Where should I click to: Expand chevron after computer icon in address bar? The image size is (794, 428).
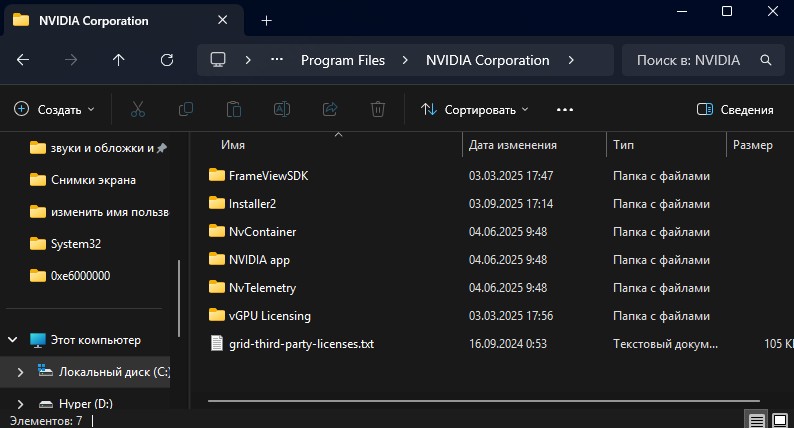(x=248, y=60)
